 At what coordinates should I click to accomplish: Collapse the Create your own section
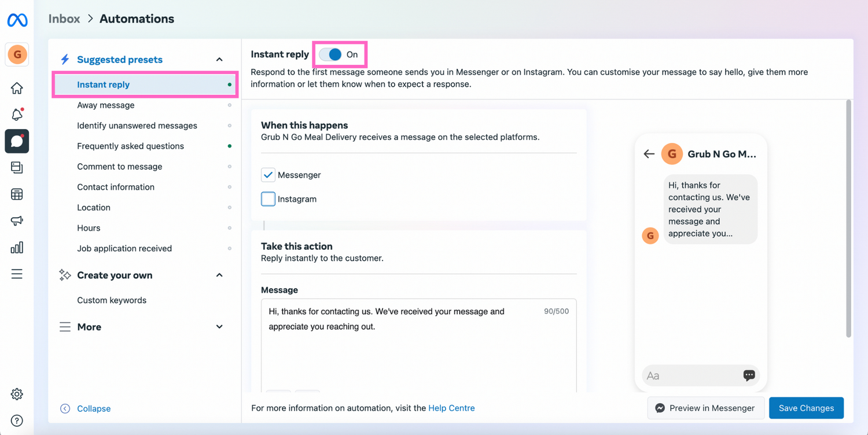pos(219,275)
